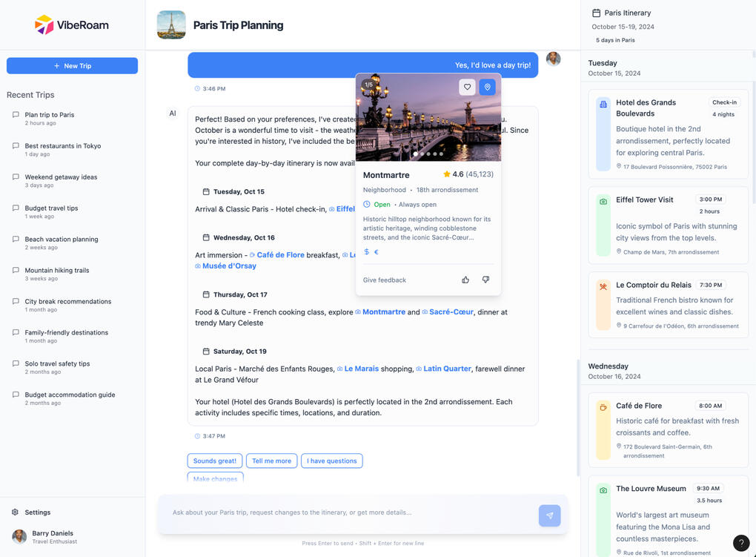Click the VibeRoam logo
Viewport: 756px width, 557px height.
[44, 25]
